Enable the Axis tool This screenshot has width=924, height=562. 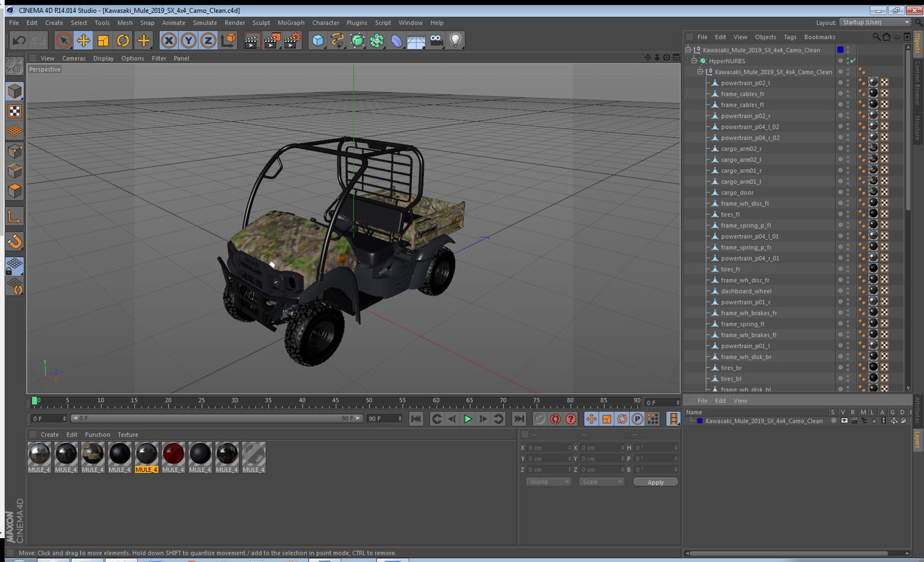pos(15,216)
